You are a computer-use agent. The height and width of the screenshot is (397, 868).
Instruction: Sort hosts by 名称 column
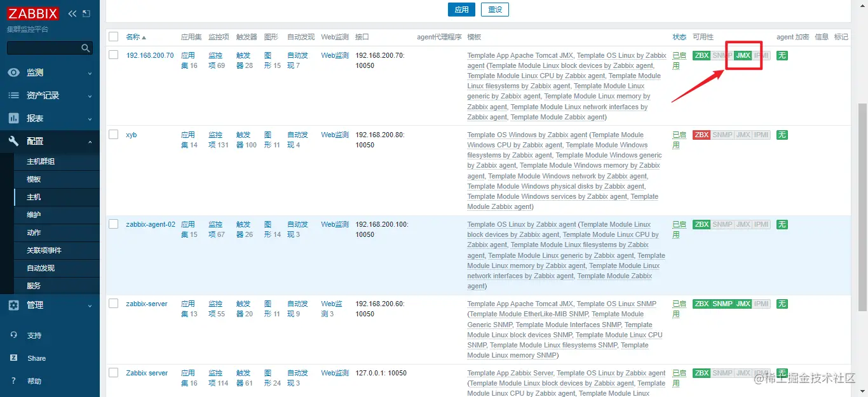(x=136, y=37)
